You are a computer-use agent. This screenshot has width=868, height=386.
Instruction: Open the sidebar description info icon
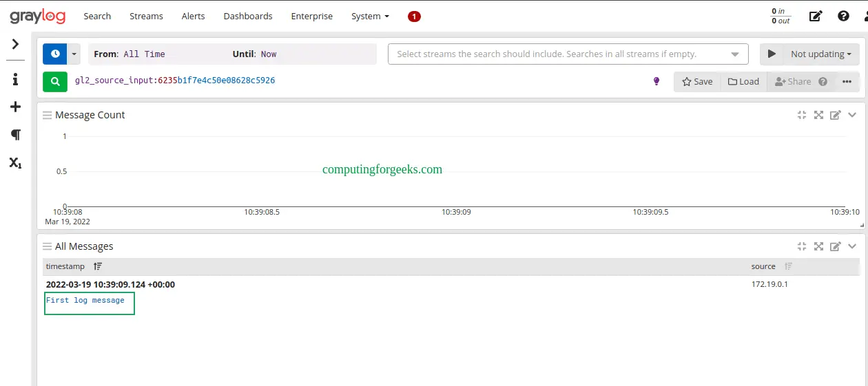point(15,79)
